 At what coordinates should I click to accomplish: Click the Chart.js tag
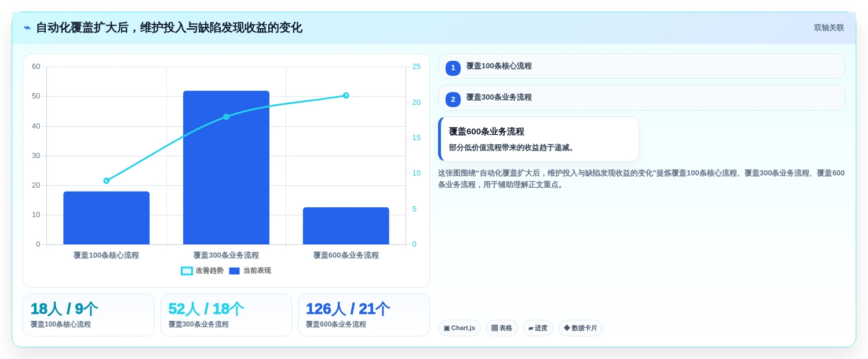459,328
